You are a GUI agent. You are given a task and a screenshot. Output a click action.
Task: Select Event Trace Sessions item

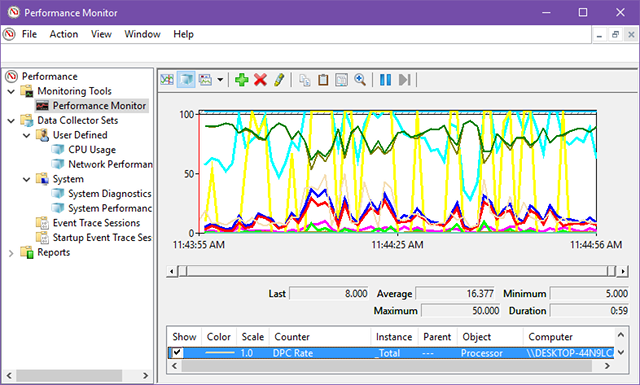click(96, 223)
